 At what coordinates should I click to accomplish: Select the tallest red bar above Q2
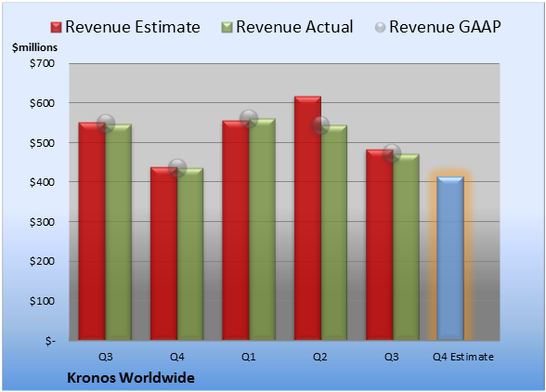(x=308, y=218)
